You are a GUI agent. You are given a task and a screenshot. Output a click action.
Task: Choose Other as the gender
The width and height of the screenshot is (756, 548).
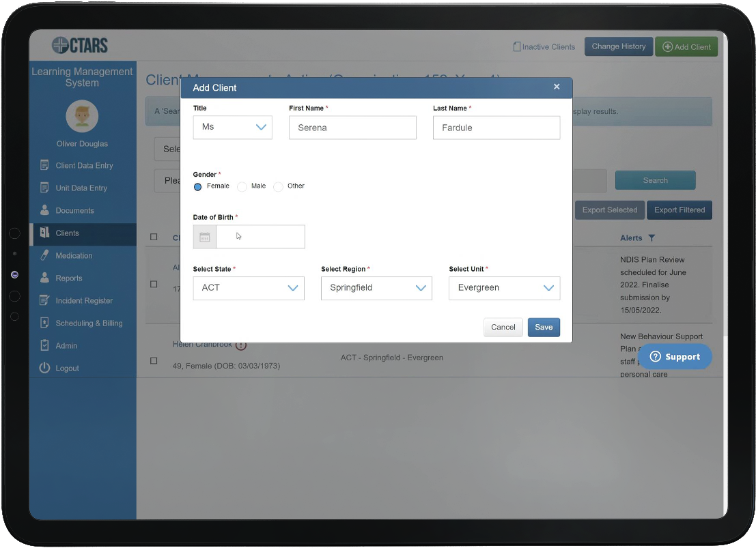click(x=279, y=186)
